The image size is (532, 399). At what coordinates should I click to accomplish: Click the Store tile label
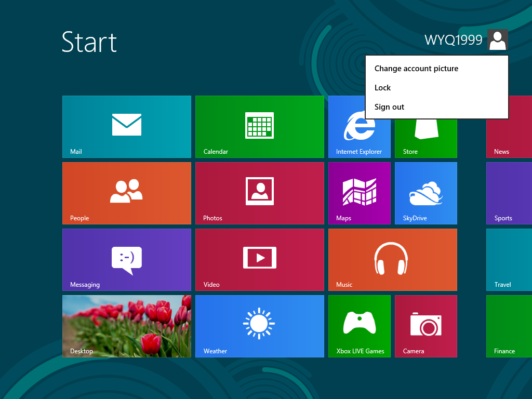pos(410,152)
